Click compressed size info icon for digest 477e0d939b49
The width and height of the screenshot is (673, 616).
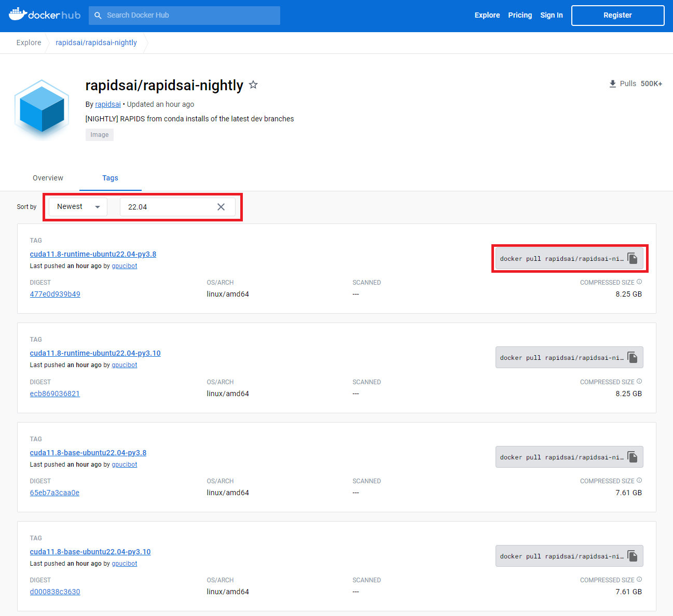[639, 282]
